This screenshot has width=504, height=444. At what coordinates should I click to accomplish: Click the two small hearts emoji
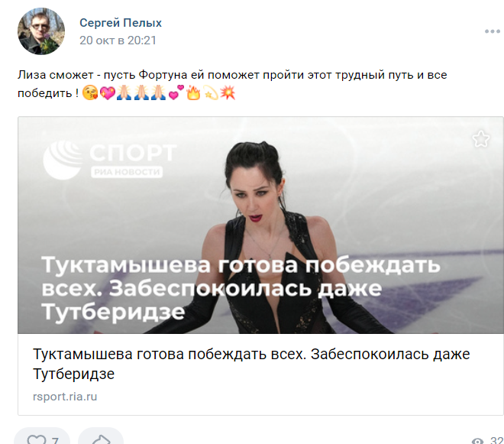tap(176, 92)
